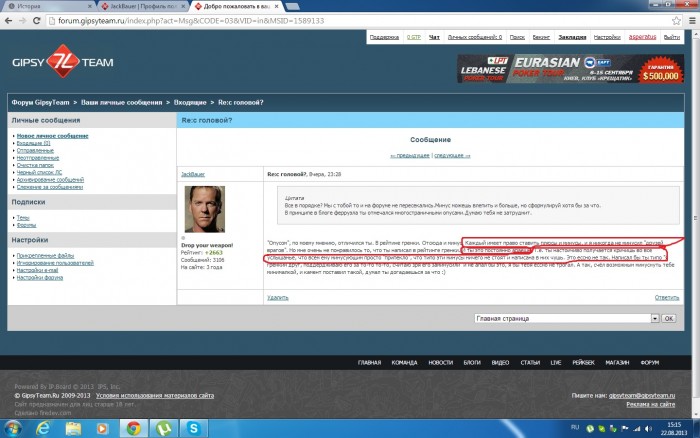Open the Action Center flag icon
Image resolution: width=700 pixels, height=438 pixels.
coord(625,429)
